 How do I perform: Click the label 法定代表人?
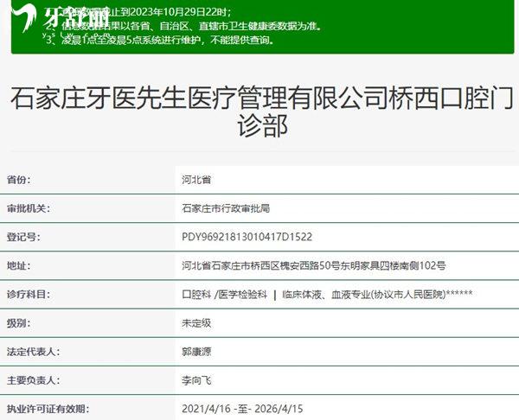click(33, 352)
